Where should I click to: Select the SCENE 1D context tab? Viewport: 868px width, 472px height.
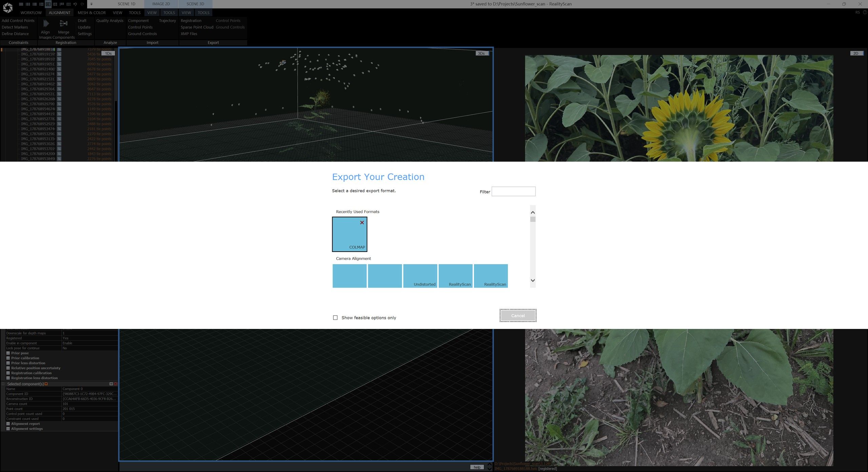pos(126,4)
